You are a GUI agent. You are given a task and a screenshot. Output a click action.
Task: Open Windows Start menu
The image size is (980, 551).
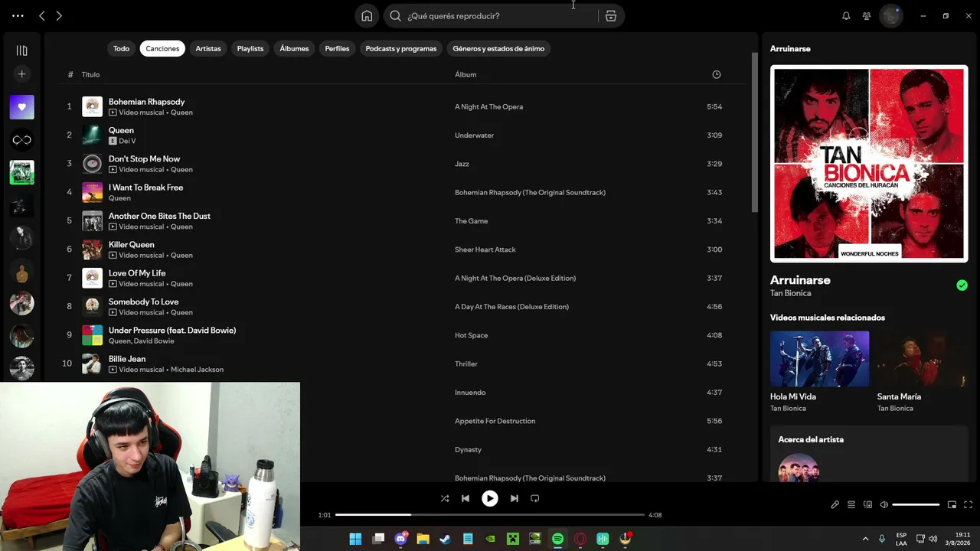[x=355, y=539]
